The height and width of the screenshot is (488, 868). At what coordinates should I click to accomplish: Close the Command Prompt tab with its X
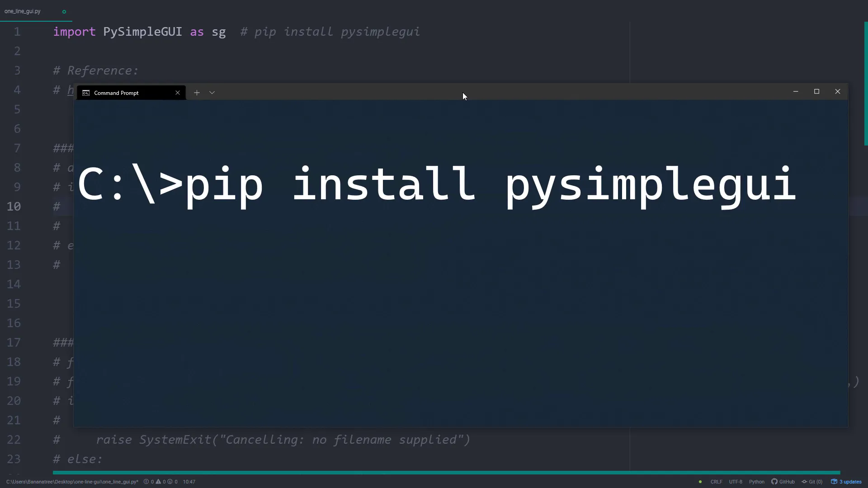pyautogui.click(x=177, y=93)
